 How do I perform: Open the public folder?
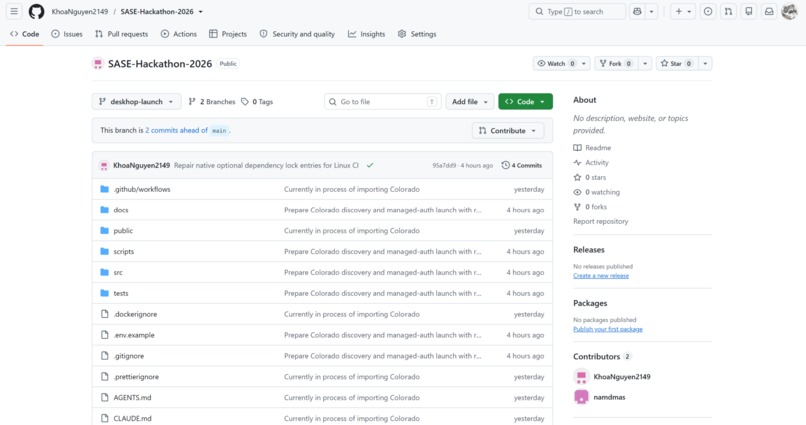pos(123,231)
